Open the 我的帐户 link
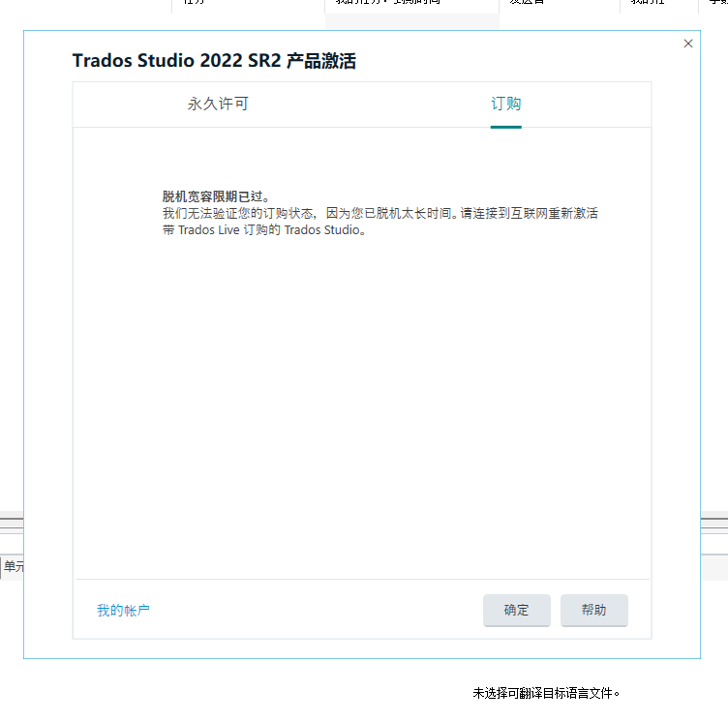This screenshot has height=721, width=728. coord(123,610)
